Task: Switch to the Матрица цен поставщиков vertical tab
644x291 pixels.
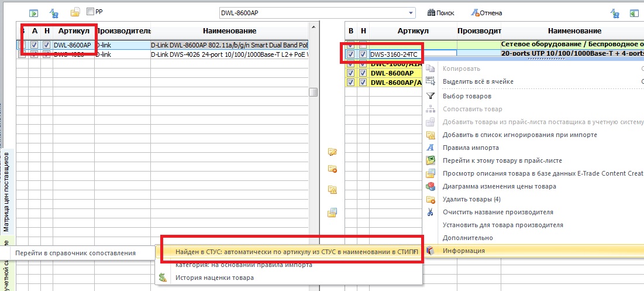Action: (x=6, y=191)
